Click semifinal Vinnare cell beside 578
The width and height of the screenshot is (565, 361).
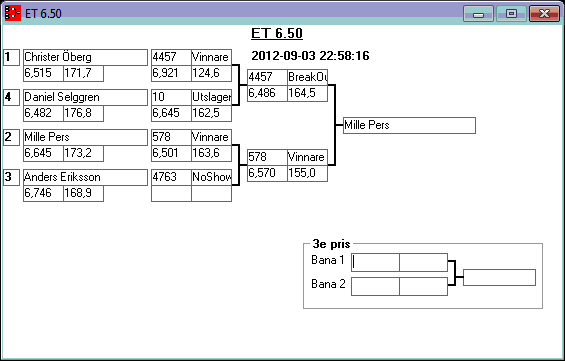(307, 157)
